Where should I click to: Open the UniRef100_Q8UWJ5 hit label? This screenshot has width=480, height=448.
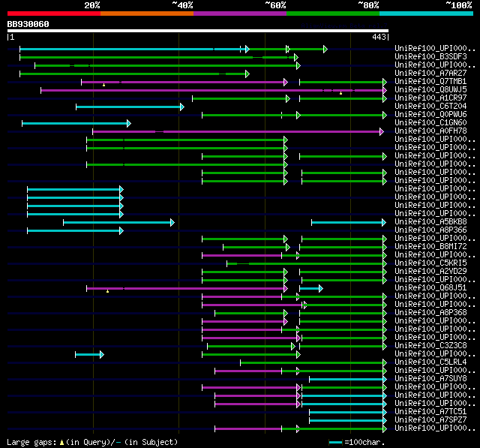[x=430, y=90]
